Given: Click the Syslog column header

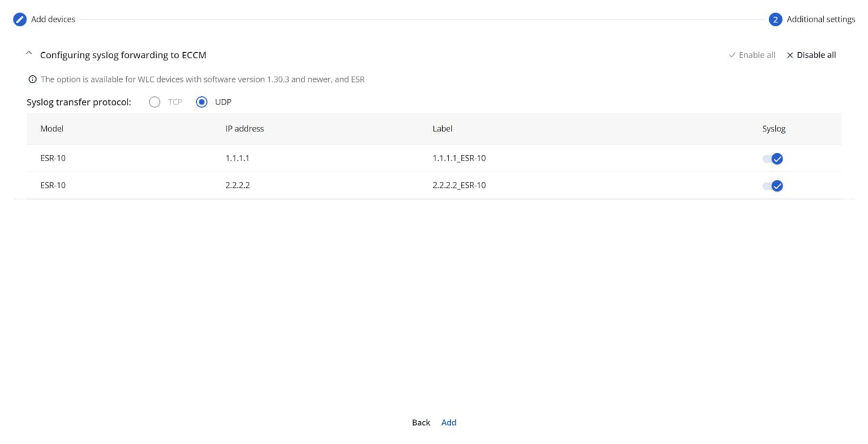Looking at the screenshot, I should point(774,129).
